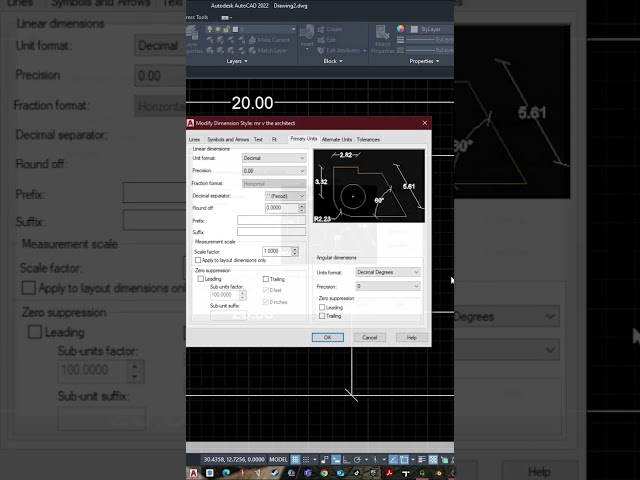Check Trailing under linear Zero suppression
Viewport: 640px width, 480px height.
pos(266,279)
